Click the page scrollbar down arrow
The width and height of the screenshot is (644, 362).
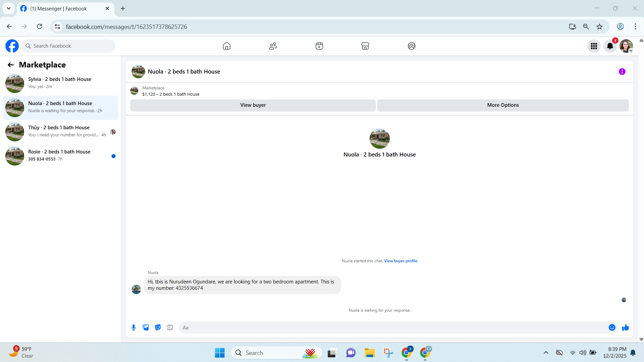pos(641,340)
